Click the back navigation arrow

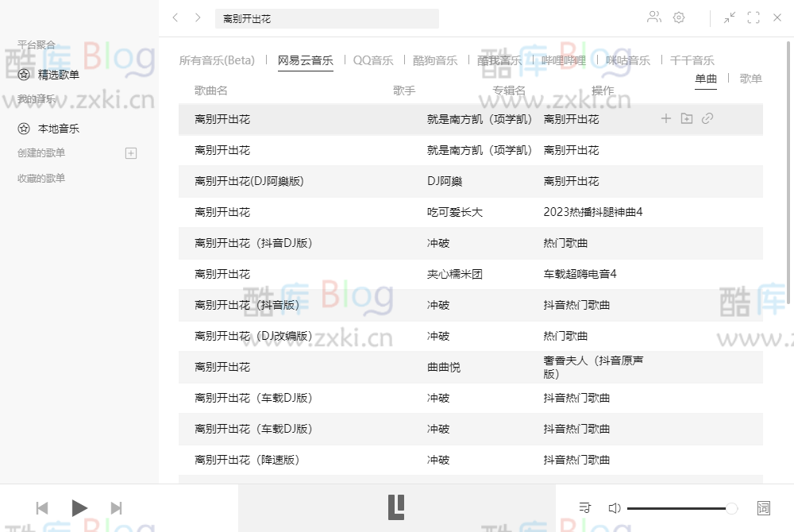click(175, 17)
